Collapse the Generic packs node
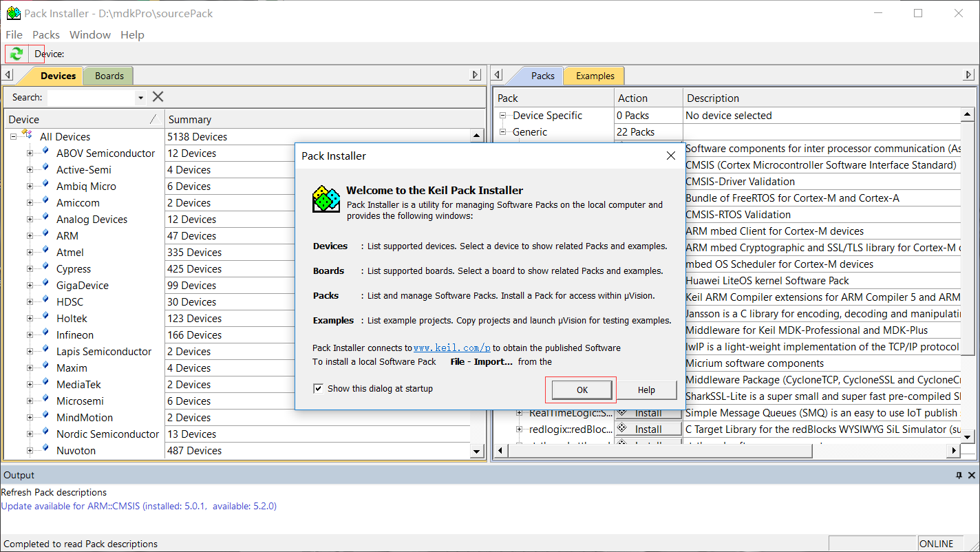Screen dimensions: 980x552 (503, 131)
